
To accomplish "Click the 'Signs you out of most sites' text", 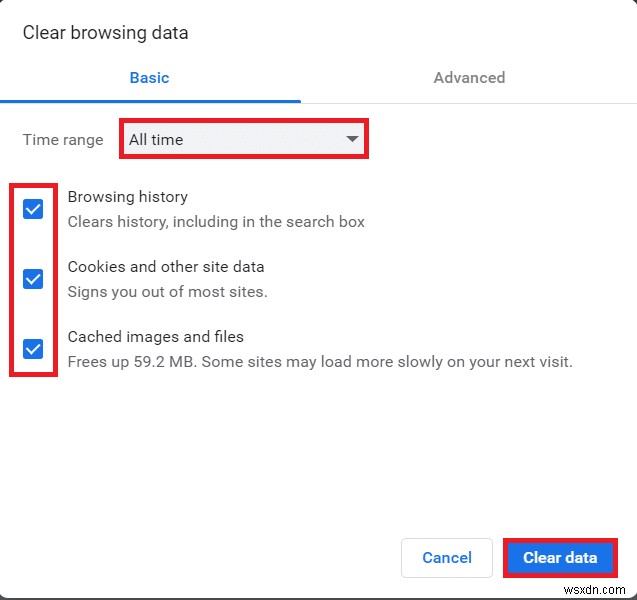I will click(x=167, y=292).
